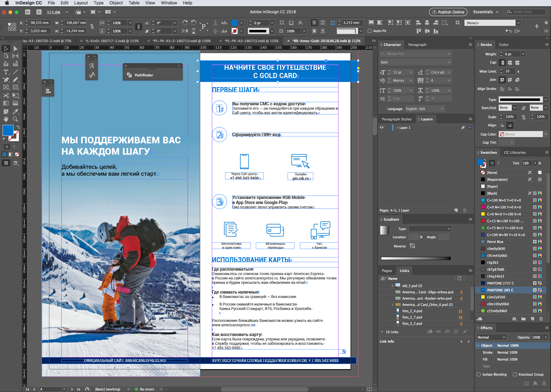Select the Pen tool
This screenshot has height=392, width=551.
pos(6,80)
